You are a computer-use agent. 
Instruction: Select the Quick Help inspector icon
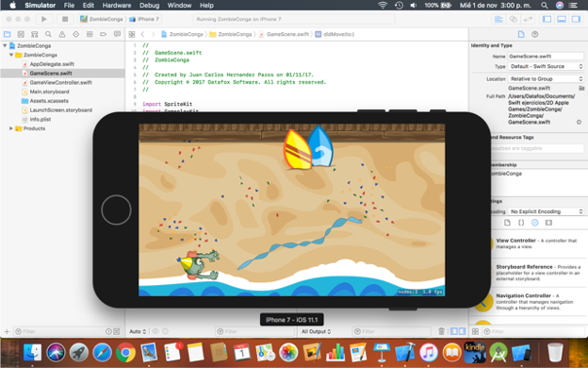[x=535, y=34]
